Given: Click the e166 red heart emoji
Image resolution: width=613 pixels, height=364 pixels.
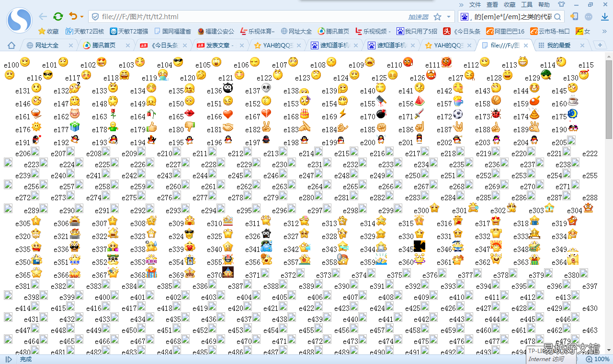Looking at the screenshot, I should click(x=228, y=114).
